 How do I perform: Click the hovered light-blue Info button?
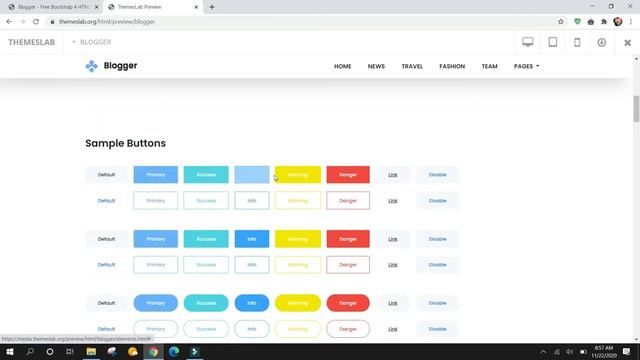[x=252, y=174]
